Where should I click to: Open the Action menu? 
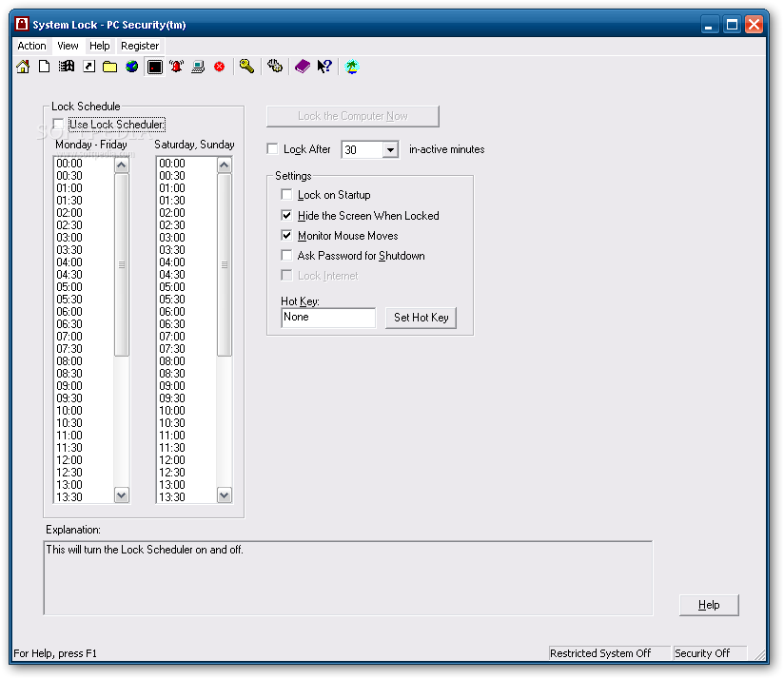[31, 46]
